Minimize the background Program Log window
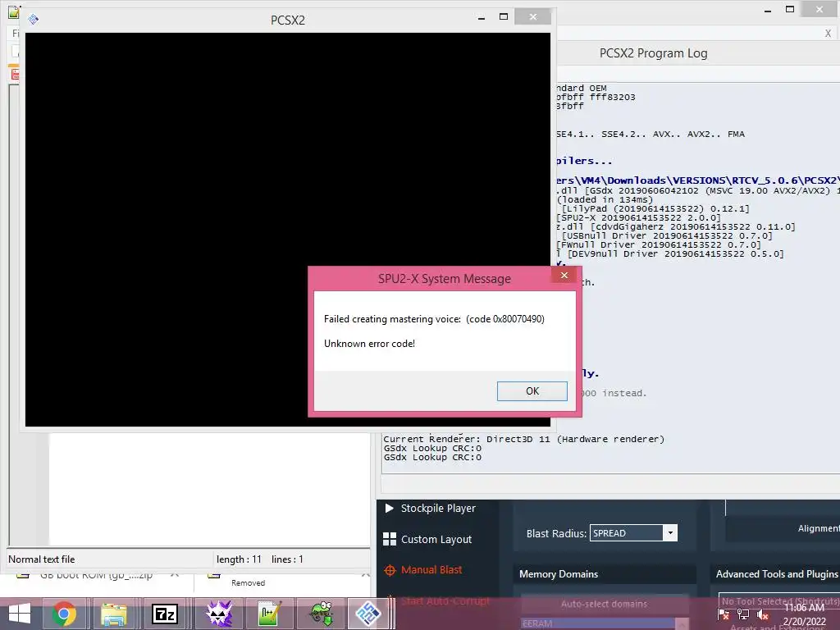Viewport: 840px width, 630px height. (768, 10)
